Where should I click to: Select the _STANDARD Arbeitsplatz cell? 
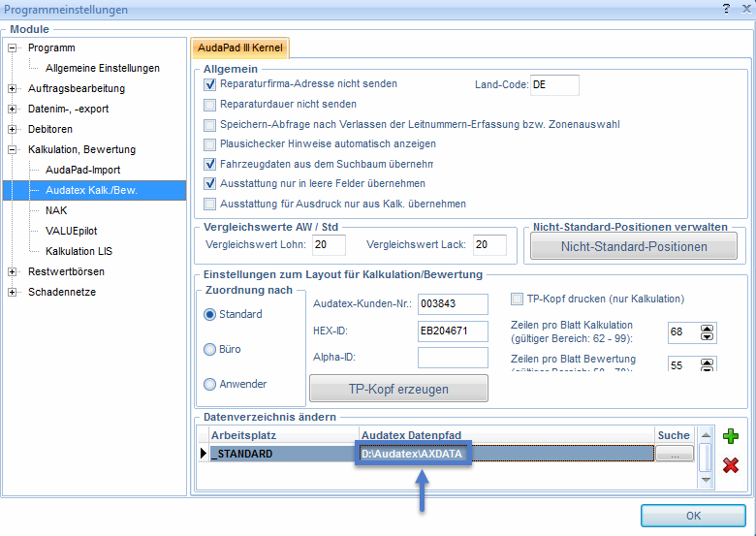284,454
